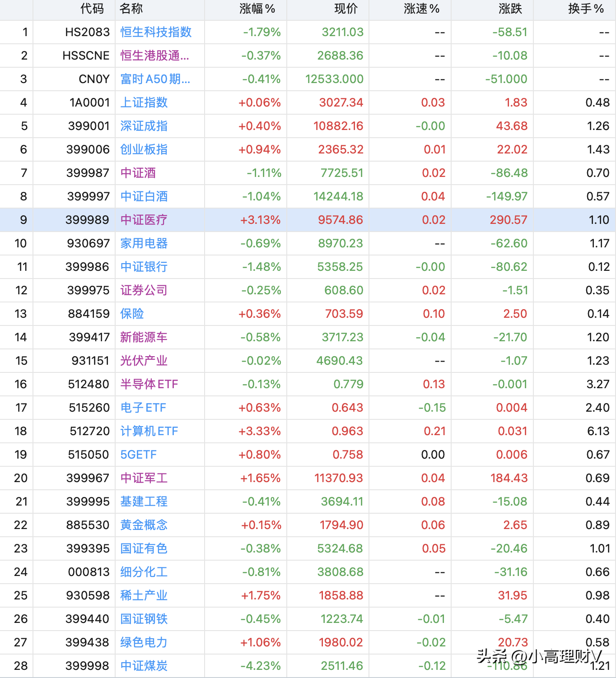Open the 富时A50期 entry
The image size is (616, 678).
pyautogui.click(x=155, y=79)
